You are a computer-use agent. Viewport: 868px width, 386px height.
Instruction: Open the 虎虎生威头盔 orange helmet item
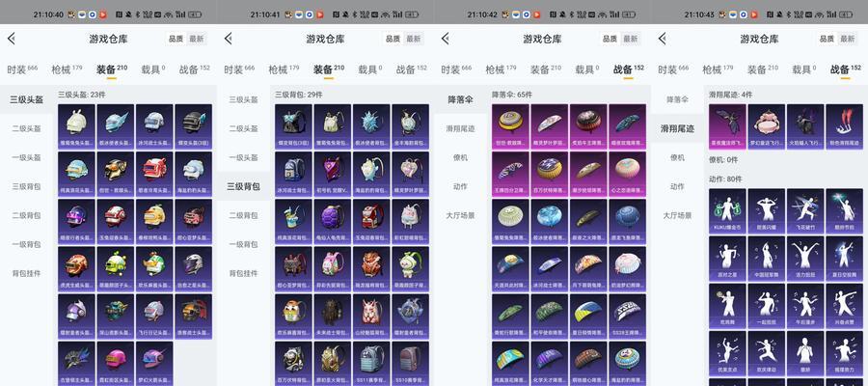(x=76, y=268)
